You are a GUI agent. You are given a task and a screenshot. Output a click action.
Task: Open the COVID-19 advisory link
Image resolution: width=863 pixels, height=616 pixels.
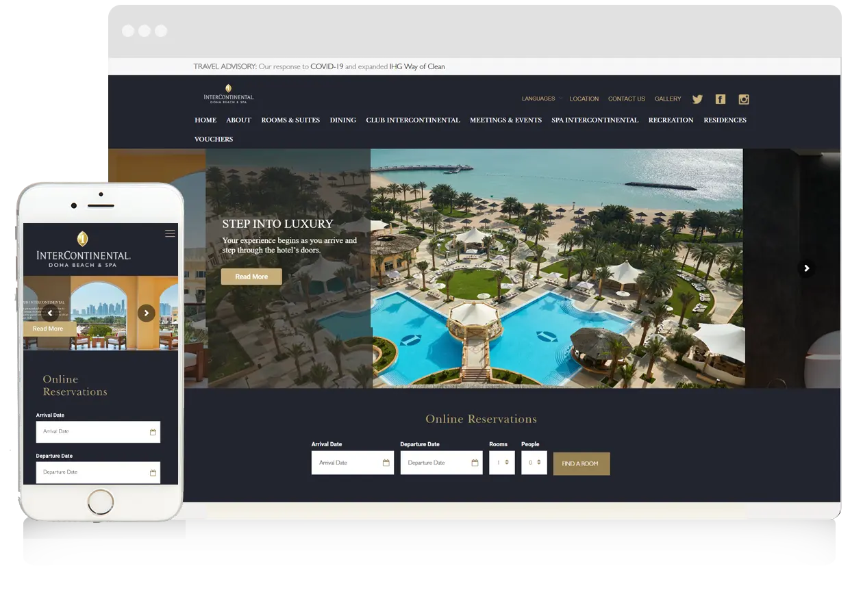coord(327,66)
